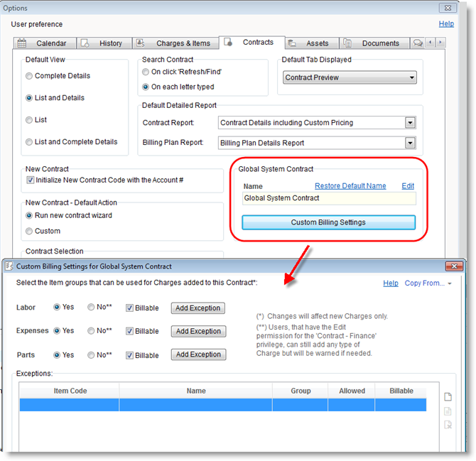Click the new exception document icon
The width and height of the screenshot is (476, 461).
(448, 397)
